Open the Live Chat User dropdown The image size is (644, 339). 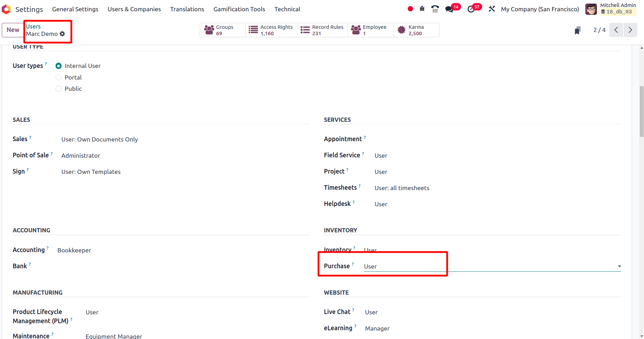[x=493, y=312]
